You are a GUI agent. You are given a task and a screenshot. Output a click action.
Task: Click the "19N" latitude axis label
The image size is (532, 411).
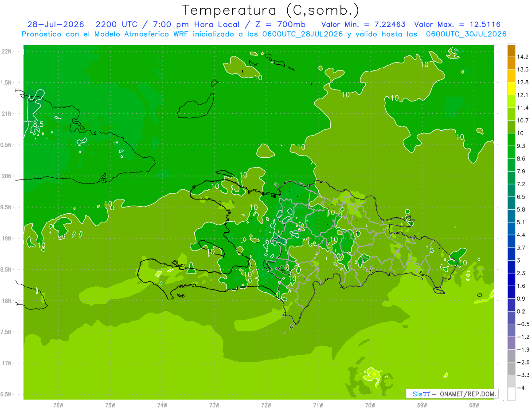coord(6,239)
